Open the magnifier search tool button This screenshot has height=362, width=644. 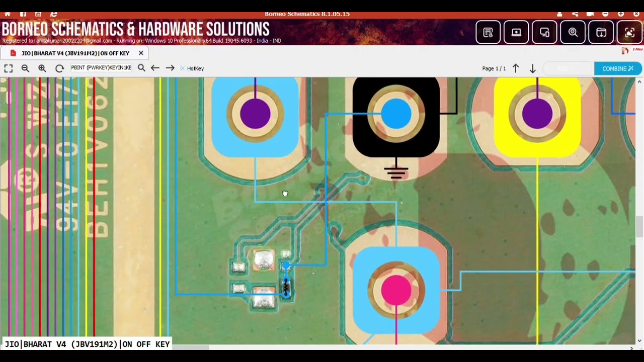[573, 33]
